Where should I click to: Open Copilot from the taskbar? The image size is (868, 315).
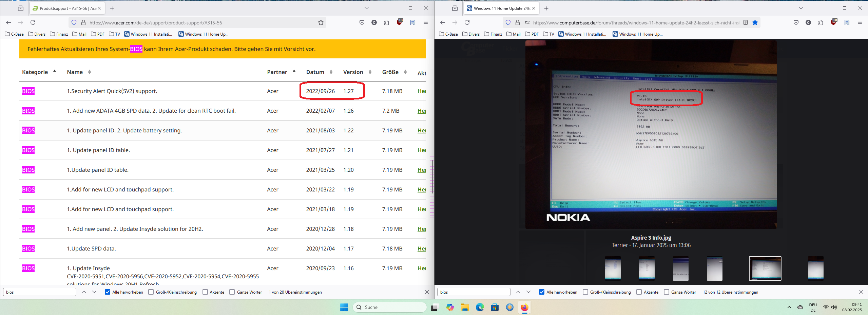click(x=450, y=307)
